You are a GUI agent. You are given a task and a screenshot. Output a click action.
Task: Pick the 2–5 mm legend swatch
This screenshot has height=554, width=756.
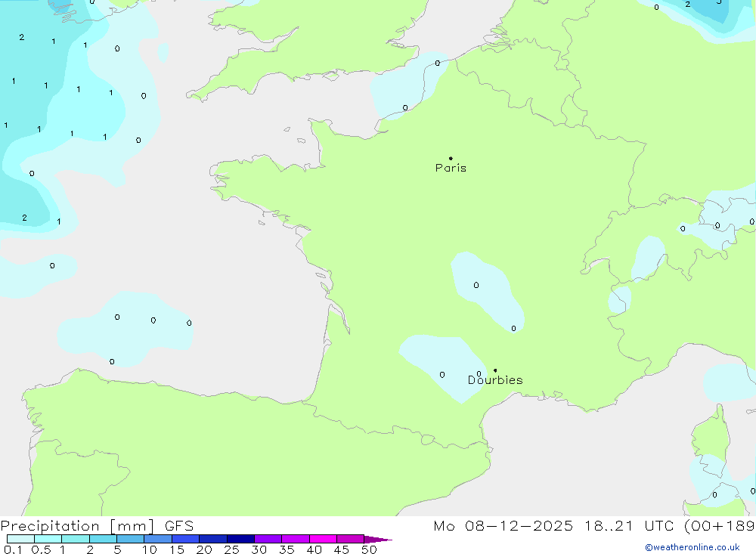click(x=103, y=539)
